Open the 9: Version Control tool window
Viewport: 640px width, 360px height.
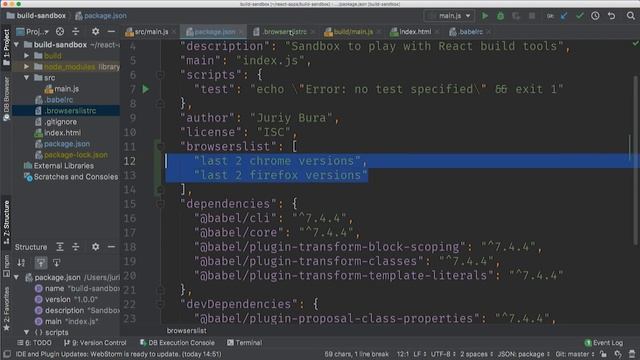(x=95, y=342)
